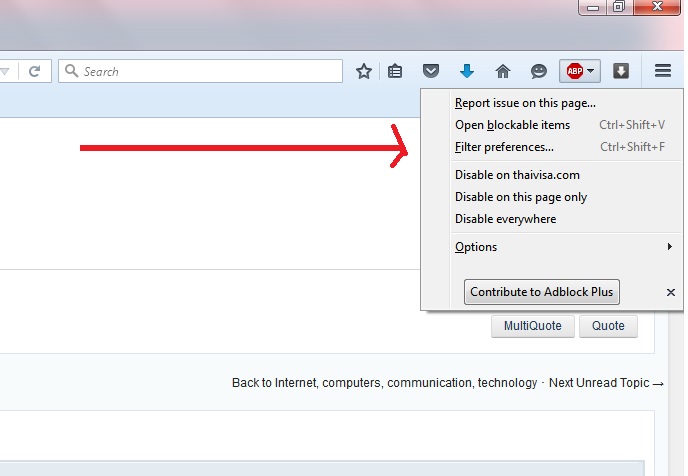
Task: Open the bookmarks list icon
Action: [x=395, y=71]
